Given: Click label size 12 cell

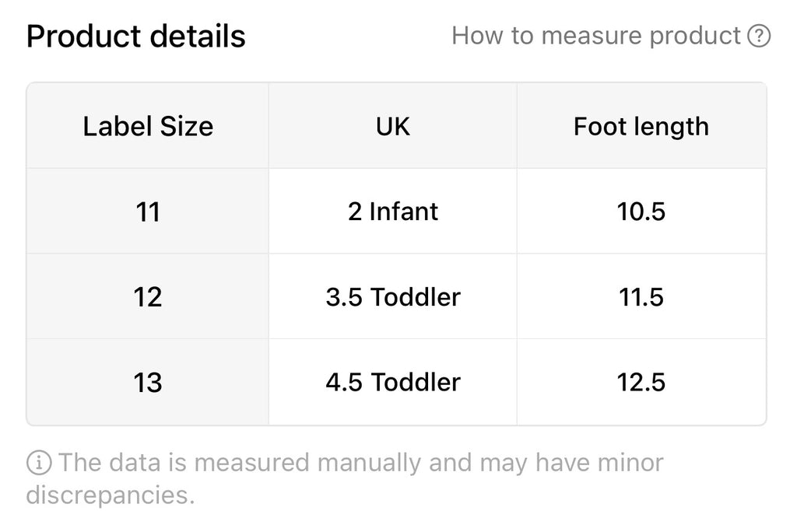Looking at the screenshot, I should coord(148,296).
